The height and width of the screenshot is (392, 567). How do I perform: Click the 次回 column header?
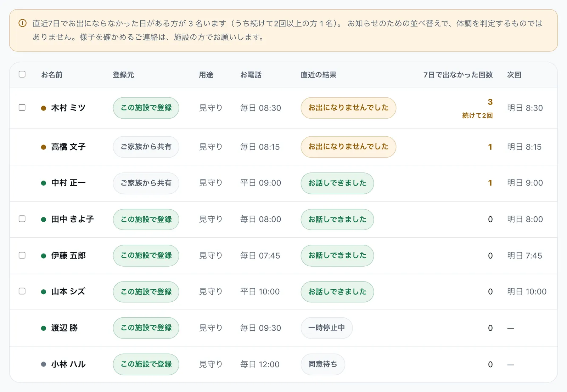(x=514, y=75)
